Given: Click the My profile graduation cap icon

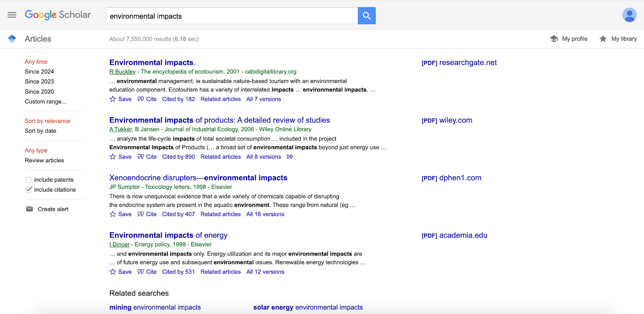Looking at the screenshot, I should (554, 39).
